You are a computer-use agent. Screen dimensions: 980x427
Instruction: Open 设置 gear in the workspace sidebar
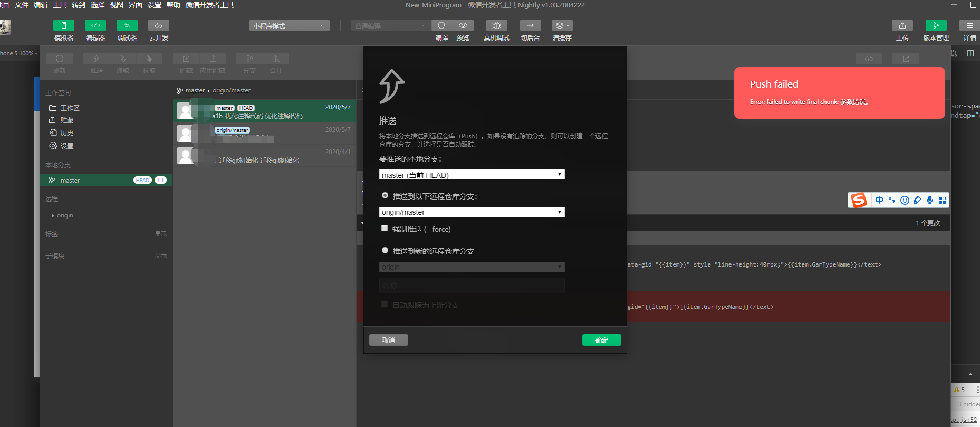tap(66, 146)
